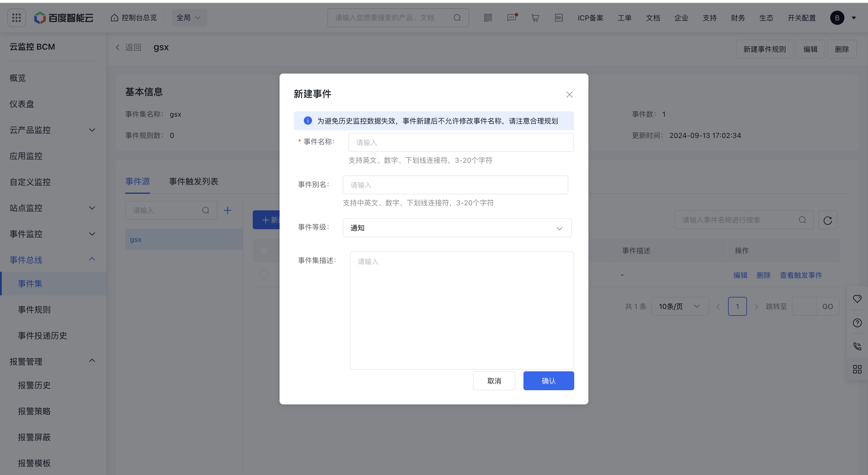
Task: Open the product grid menu icon
Action: point(17,17)
